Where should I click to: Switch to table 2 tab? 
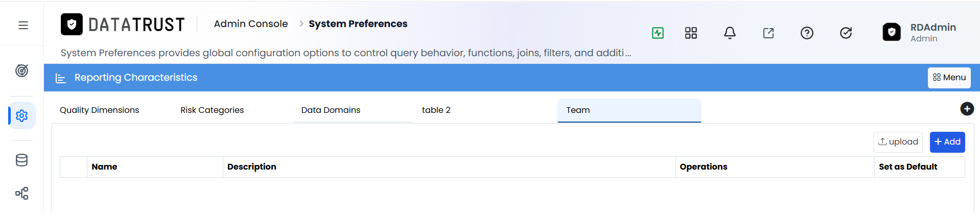[x=436, y=110]
